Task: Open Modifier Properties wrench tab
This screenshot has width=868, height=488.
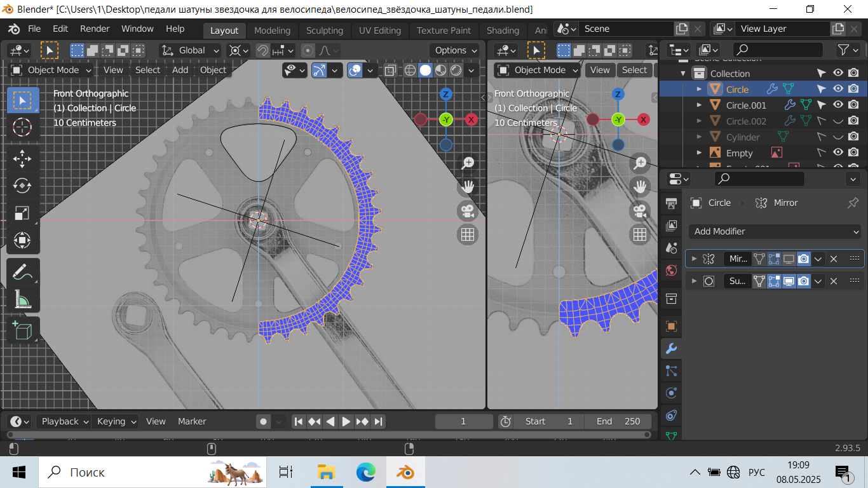Action: click(671, 348)
